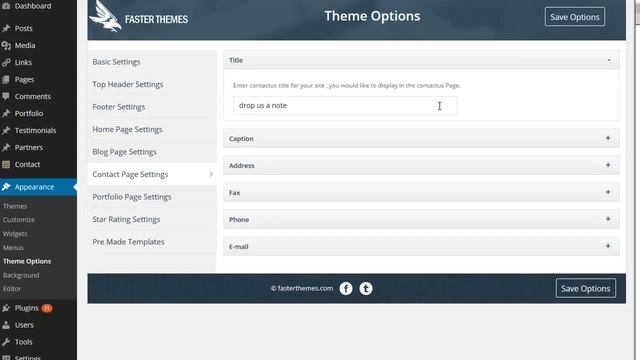
Task: Click the Partners pin icon
Action: 6,147
